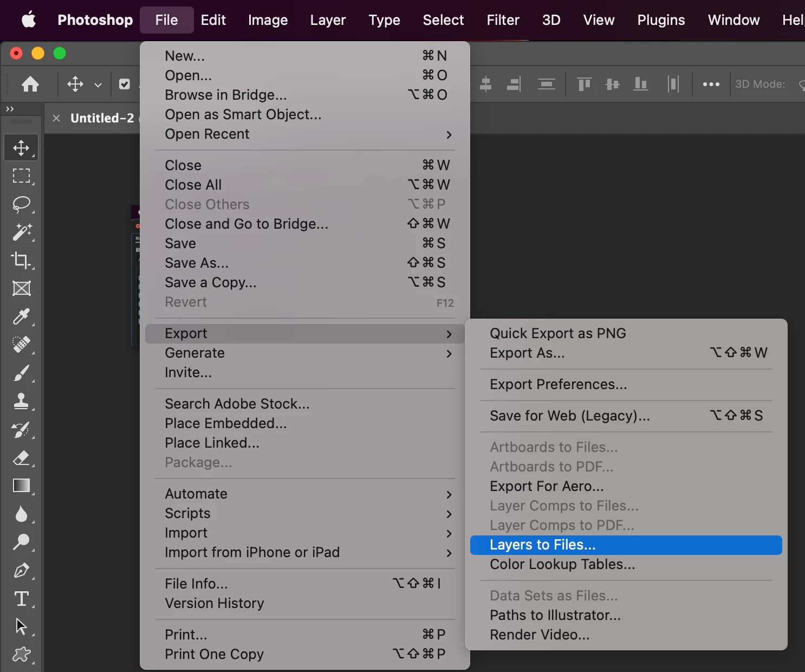Select the Move tool in the toolbox
805x672 pixels.
pos(21,147)
